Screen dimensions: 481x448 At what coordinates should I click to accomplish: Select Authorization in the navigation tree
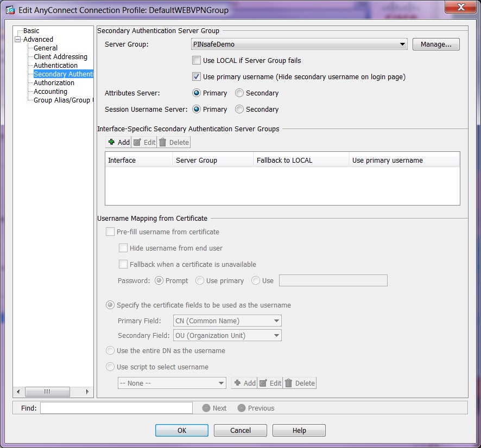(x=54, y=82)
